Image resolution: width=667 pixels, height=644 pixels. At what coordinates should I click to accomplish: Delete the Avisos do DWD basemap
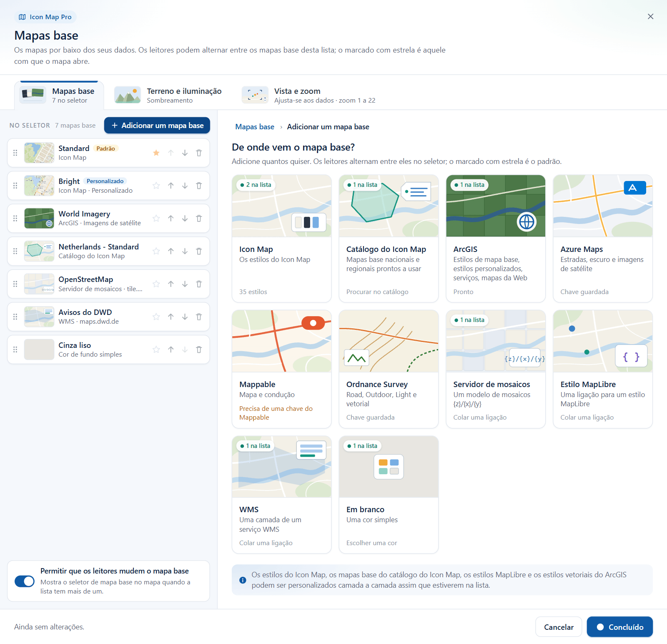click(199, 317)
